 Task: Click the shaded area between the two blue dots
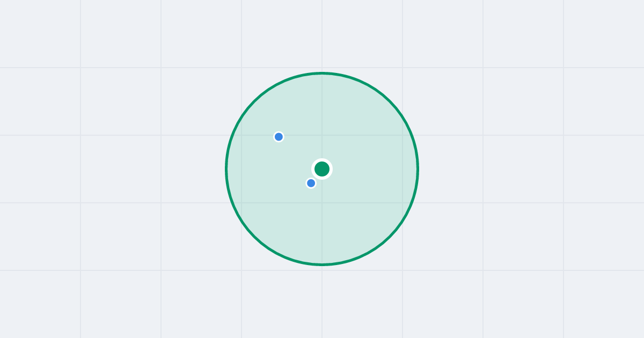tap(295, 160)
